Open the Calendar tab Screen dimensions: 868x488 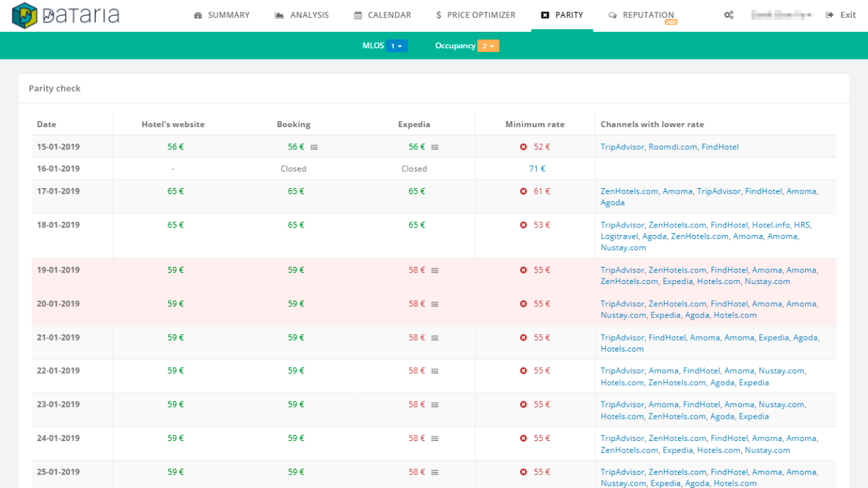coord(383,15)
